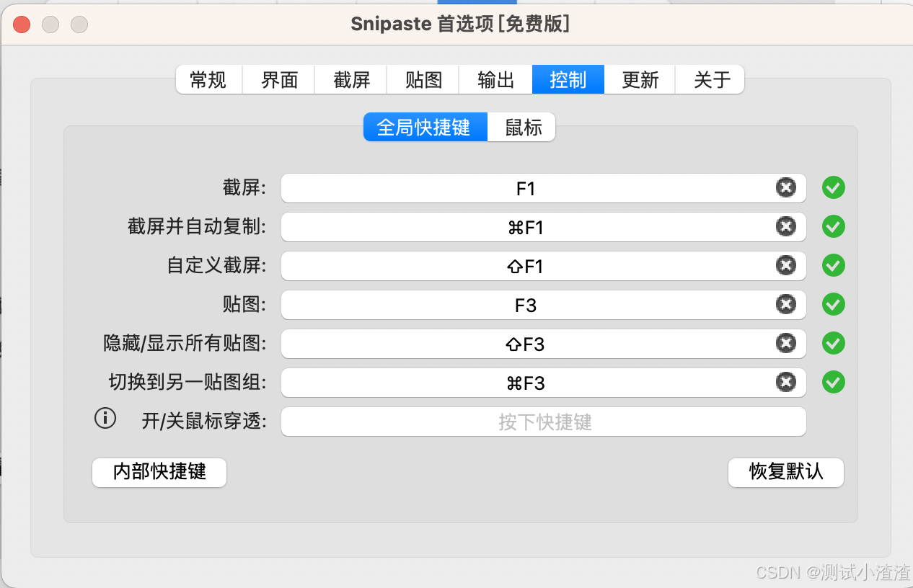Click the 截屏 shortcut field showing F1
The image size is (913, 588).
click(525, 189)
